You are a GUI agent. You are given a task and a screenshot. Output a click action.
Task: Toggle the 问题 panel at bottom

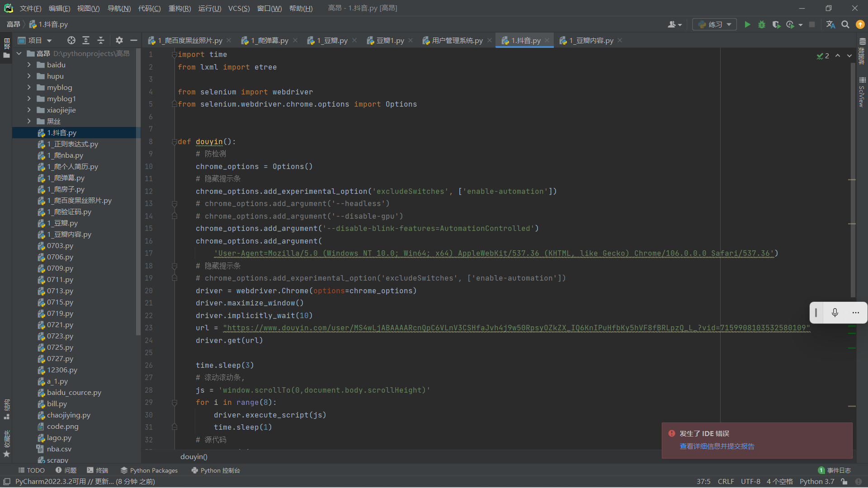tap(67, 471)
